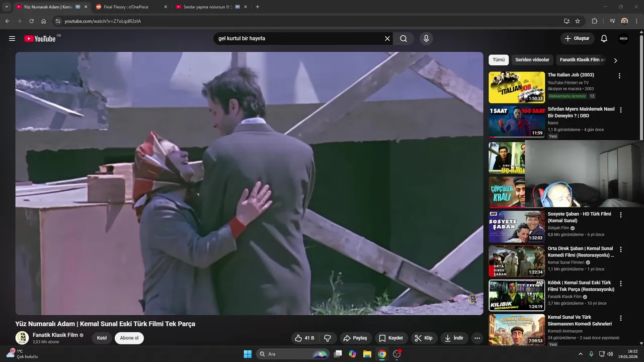Start voice search with microphone icon
This screenshot has width=644, height=362.
click(426, 39)
